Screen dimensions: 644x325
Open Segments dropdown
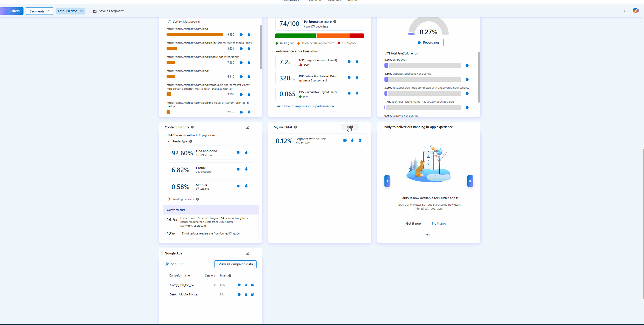[39, 11]
